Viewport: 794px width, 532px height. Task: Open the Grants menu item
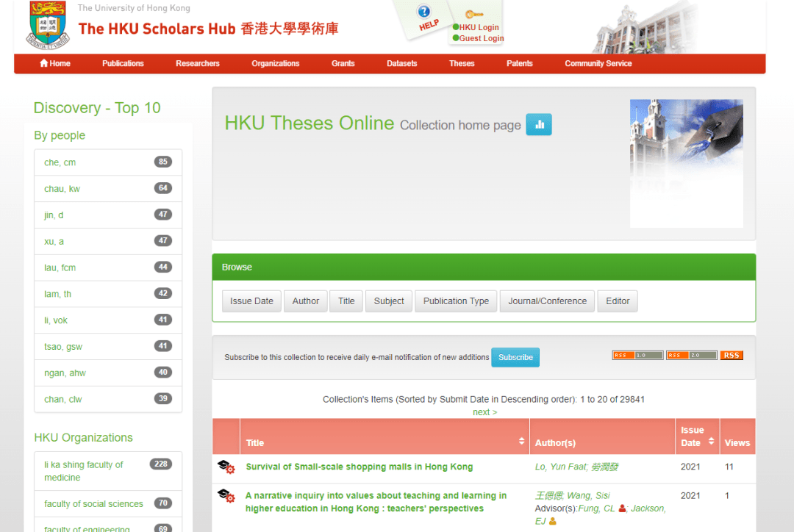pos(343,63)
